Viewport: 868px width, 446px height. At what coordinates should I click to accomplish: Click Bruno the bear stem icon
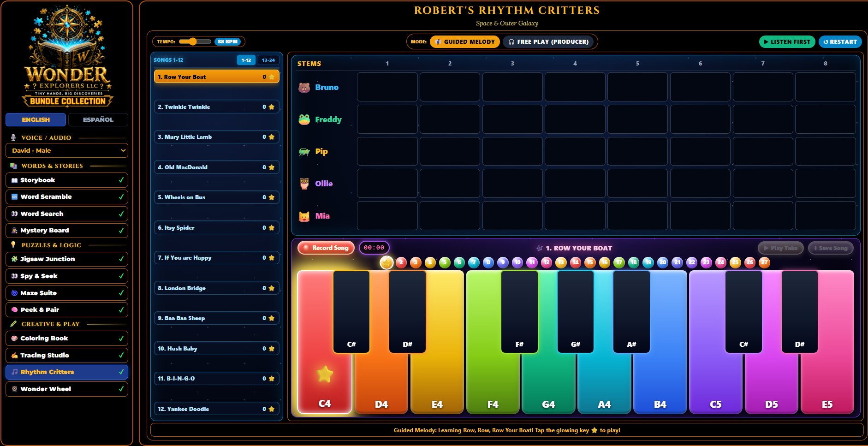point(304,87)
